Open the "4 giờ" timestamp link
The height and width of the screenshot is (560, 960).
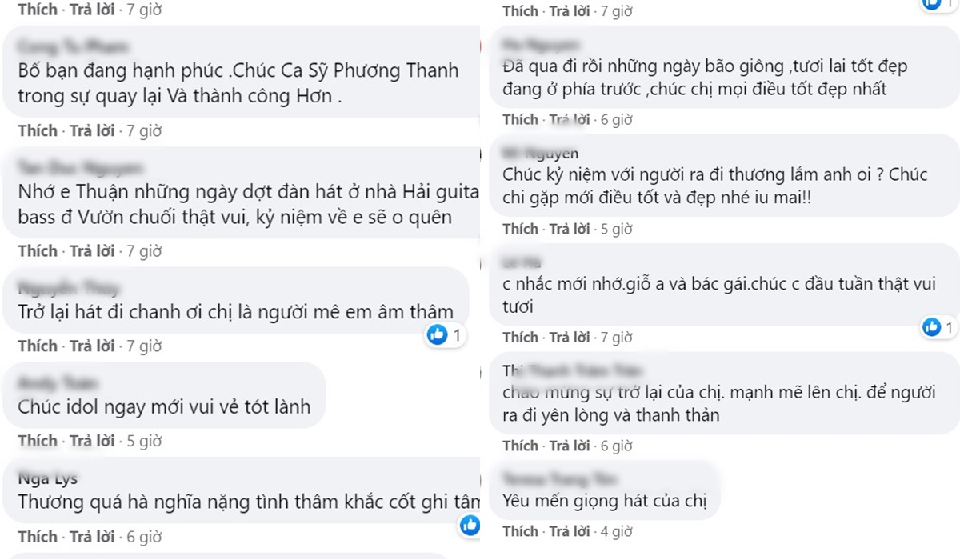pos(616,531)
